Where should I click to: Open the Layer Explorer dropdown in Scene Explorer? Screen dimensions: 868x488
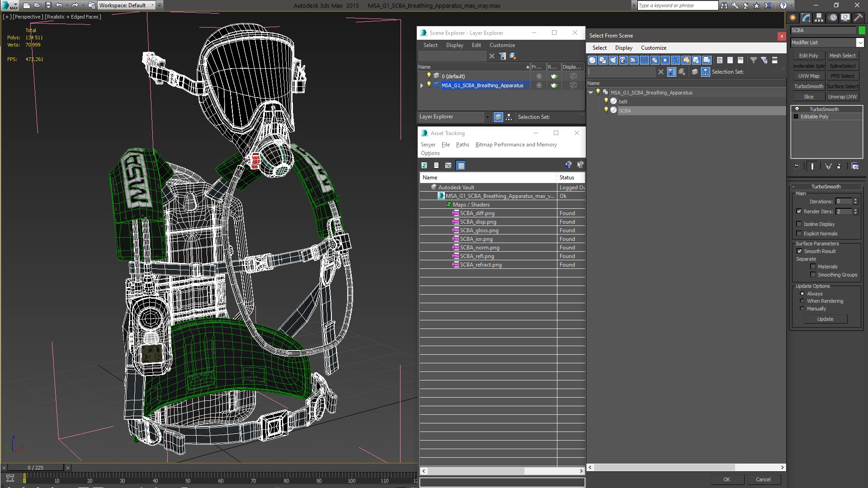487,117
